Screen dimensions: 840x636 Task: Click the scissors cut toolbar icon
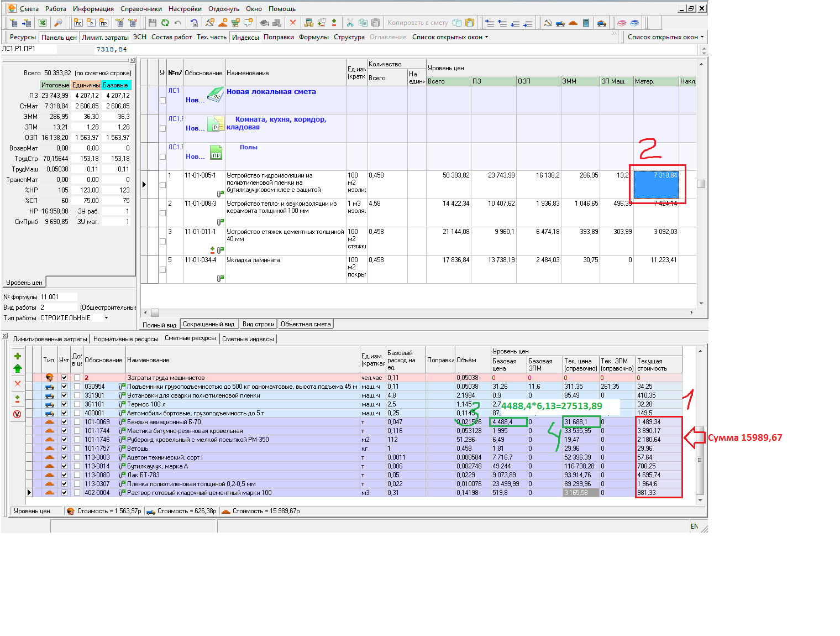350,23
